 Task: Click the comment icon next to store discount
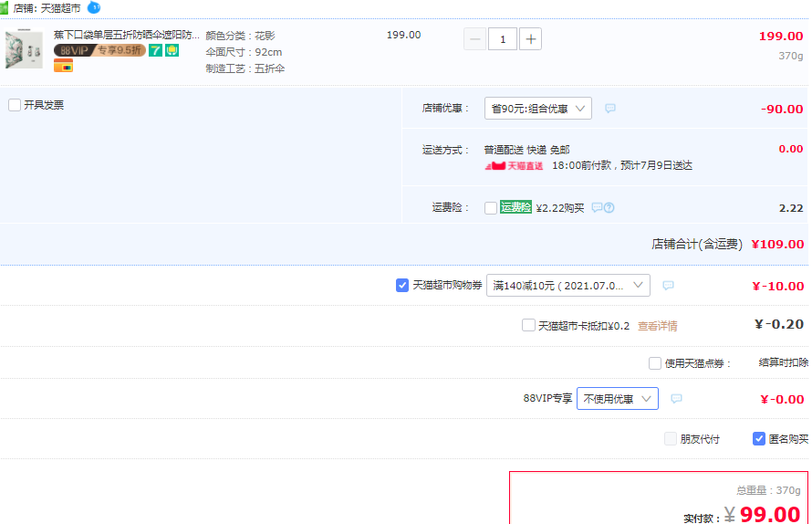click(610, 109)
